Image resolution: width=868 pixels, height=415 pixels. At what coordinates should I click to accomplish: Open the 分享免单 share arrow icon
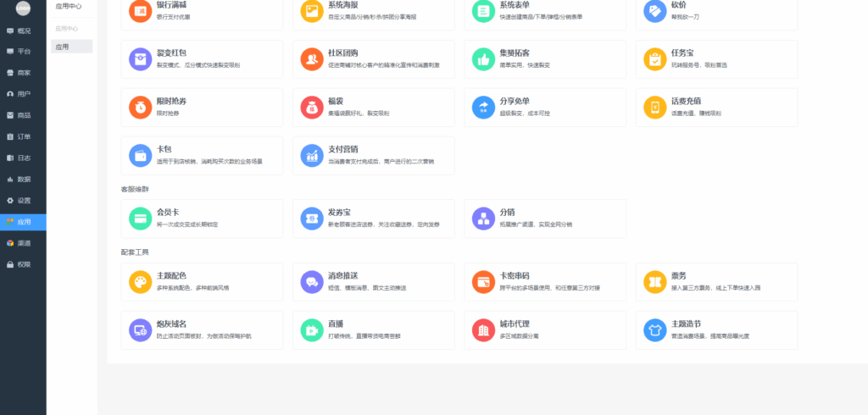483,108
